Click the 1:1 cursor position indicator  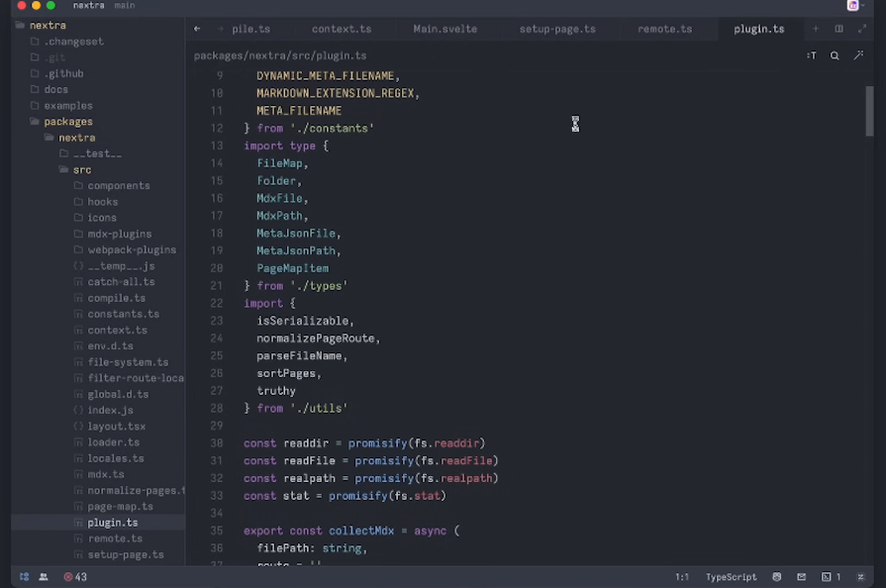[x=682, y=577]
